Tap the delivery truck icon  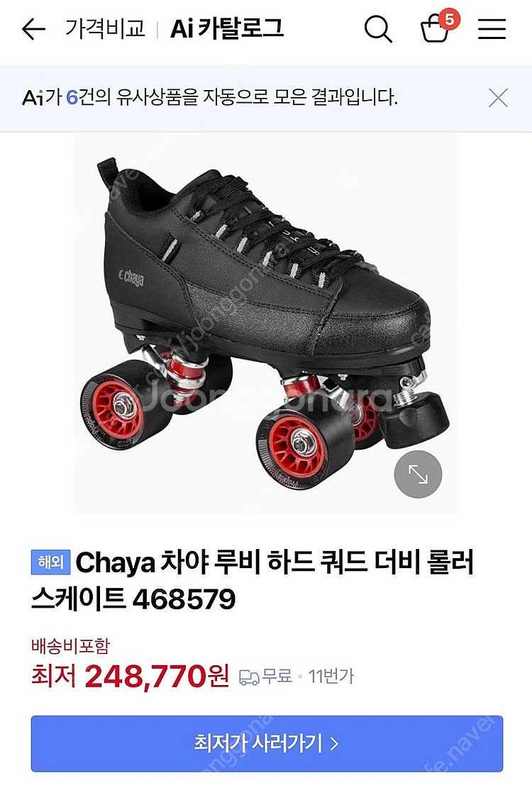point(249,677)
